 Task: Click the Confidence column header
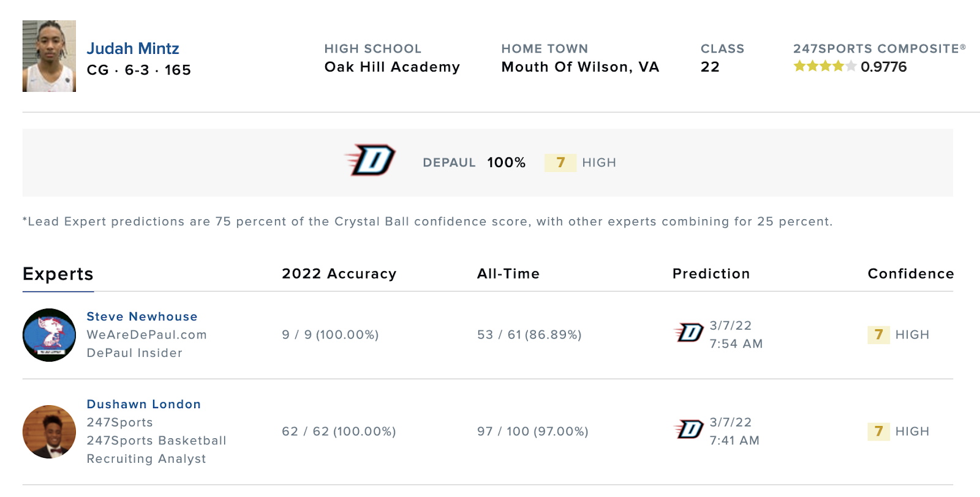pos(911,274)
